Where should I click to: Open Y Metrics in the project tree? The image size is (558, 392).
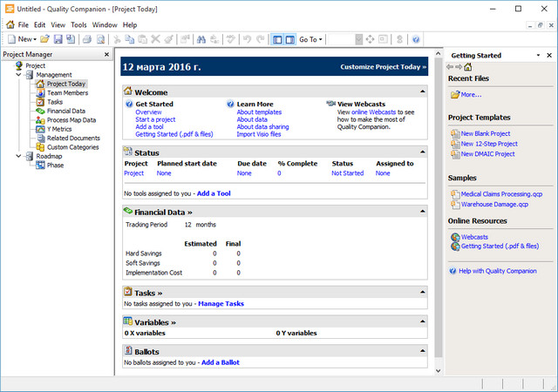[x=59, y=129]
